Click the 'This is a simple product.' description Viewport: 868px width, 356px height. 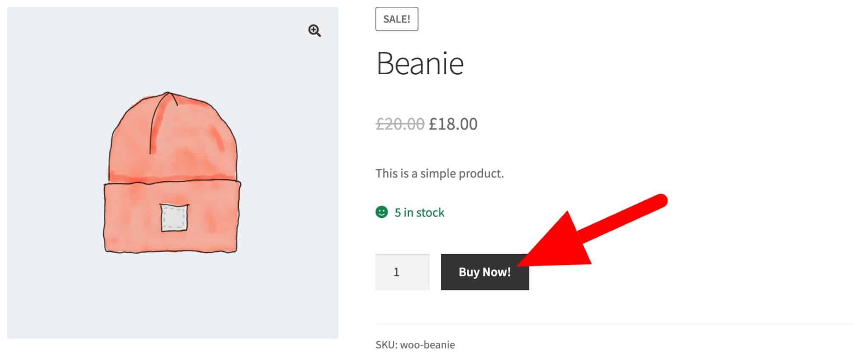point(440,174)
